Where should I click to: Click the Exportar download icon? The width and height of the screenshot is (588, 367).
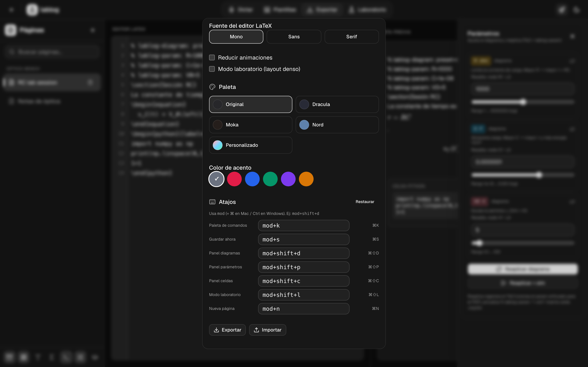[x=216, y=330]
